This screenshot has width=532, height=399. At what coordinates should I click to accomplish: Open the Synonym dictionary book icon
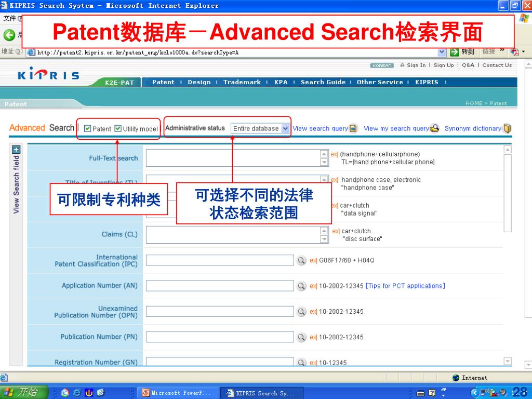click(x=507, y=128)
